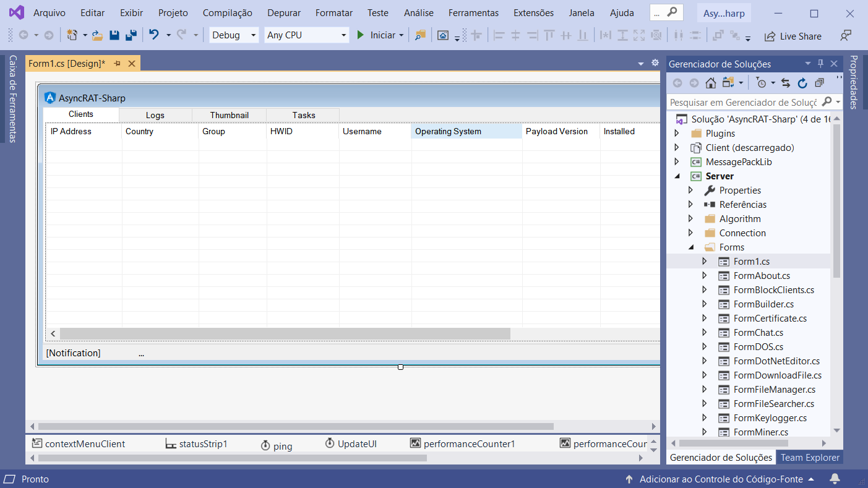This screenshot has height=488, width=868.
Task: Sync with active document icon
Action: (x=786, y=83)
